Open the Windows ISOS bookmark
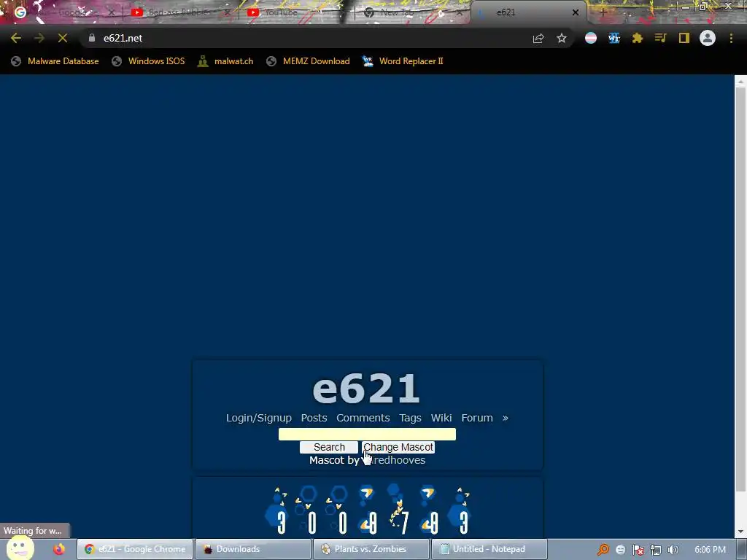This screenshot has height=560, width=747. pos(148,61)
